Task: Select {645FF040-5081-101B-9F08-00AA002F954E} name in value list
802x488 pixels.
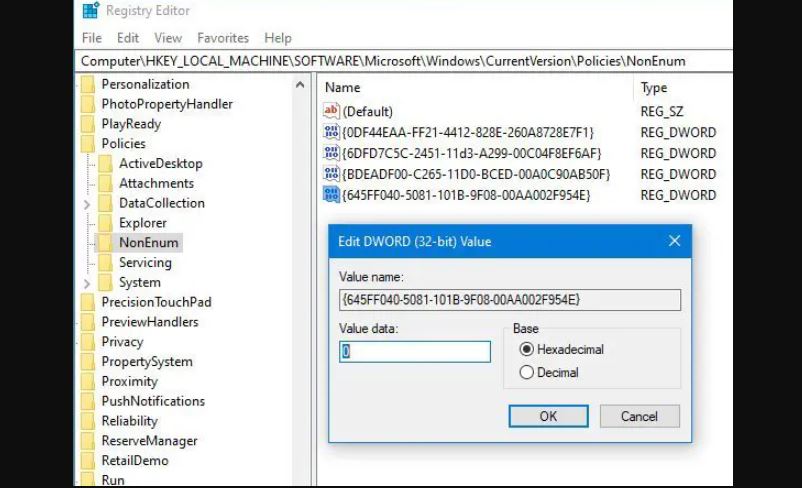Action: click(466, 195)
